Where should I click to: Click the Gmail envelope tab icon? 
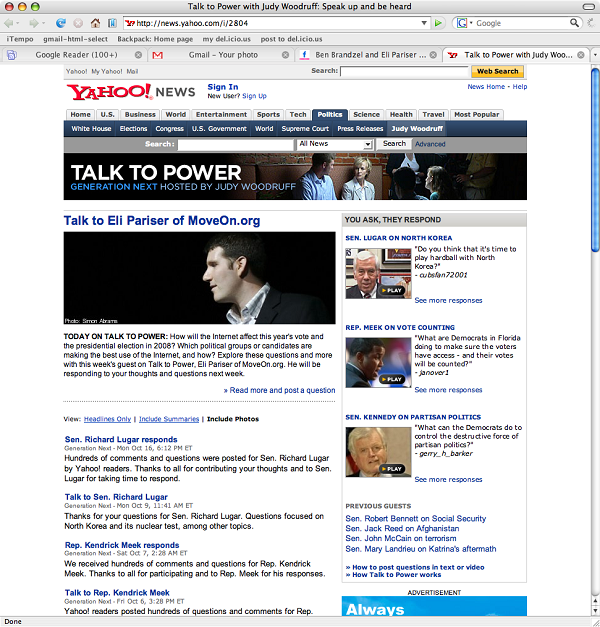tap(158, 55)
